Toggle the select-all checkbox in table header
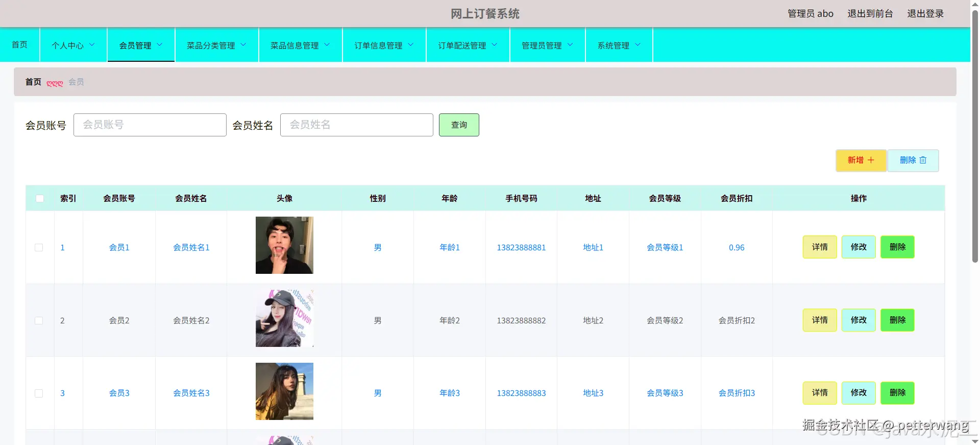 click(x=40, y=198)
